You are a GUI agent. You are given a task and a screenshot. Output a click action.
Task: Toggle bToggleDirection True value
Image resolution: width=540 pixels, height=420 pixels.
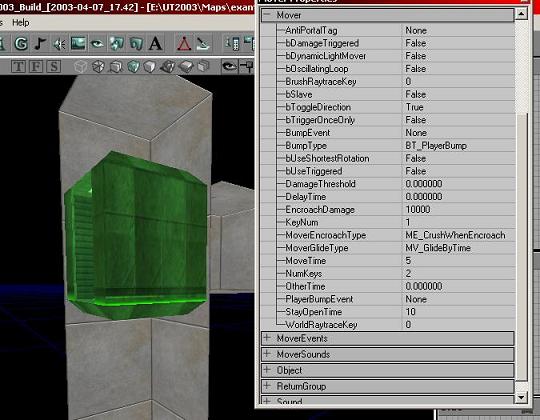(x=414, y=107)
